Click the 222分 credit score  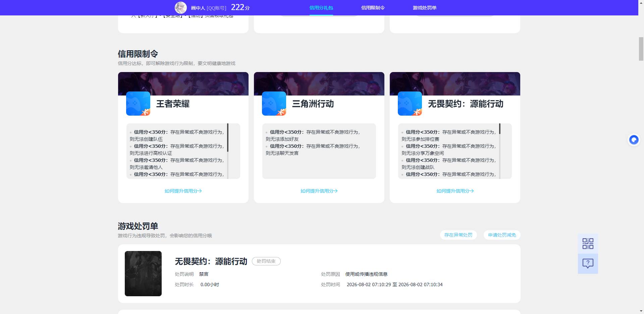(240, 7)
